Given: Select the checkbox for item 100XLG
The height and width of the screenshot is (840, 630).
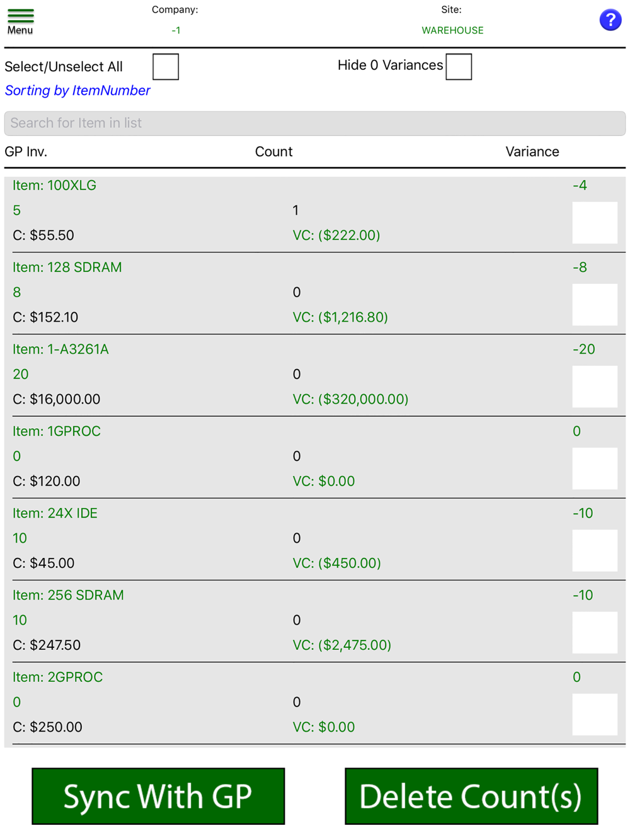Looking at the screenshot, I should (x=594, y=223).
